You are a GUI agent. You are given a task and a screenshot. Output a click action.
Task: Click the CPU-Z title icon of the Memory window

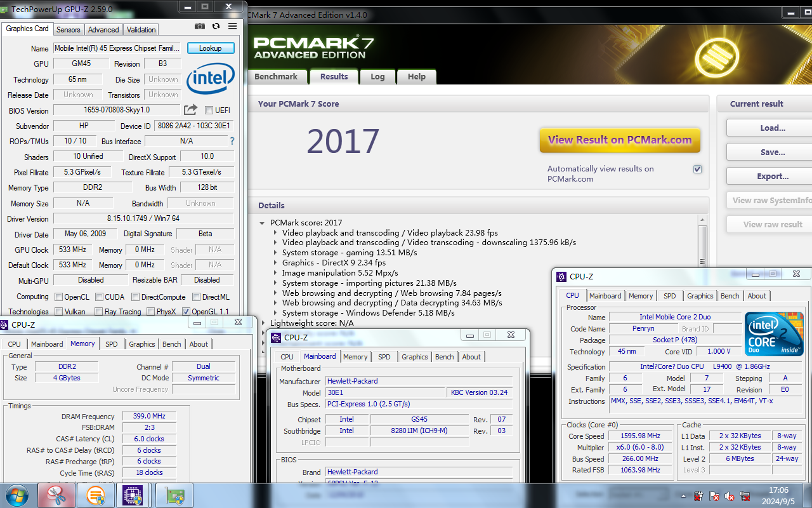coord(4,324)
